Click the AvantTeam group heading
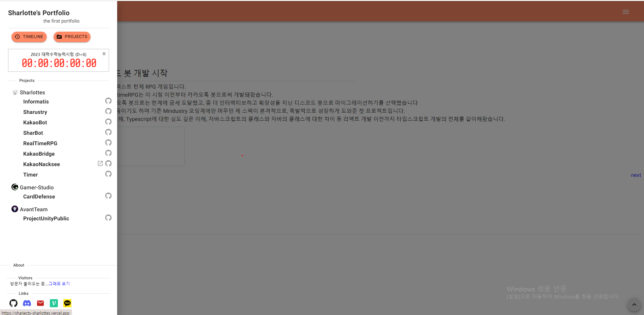Image resolution: width=644 pixels, height=315 pixels. (34, 210)
